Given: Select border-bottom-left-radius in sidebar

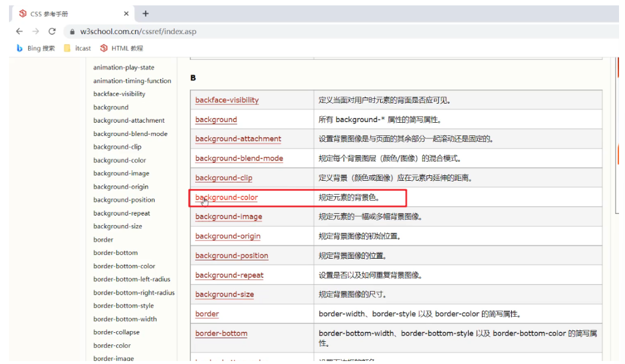Looking at the screenshot, I should [132, 279].
